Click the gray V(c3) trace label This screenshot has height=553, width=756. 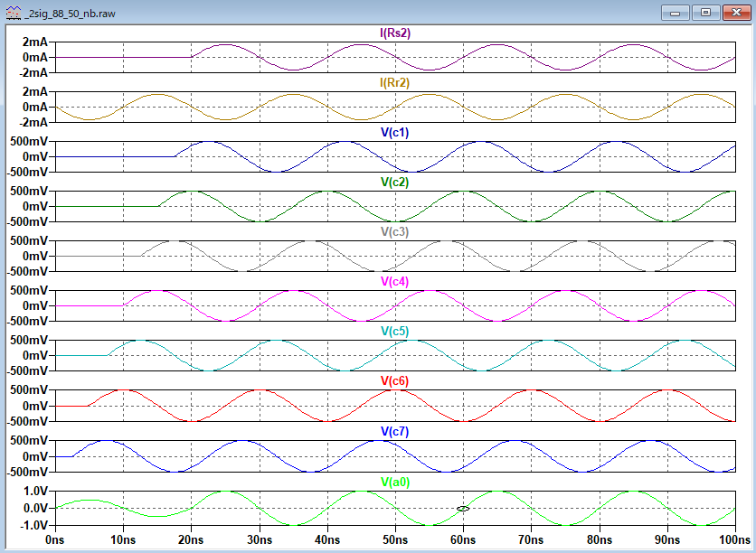[395, 232]
